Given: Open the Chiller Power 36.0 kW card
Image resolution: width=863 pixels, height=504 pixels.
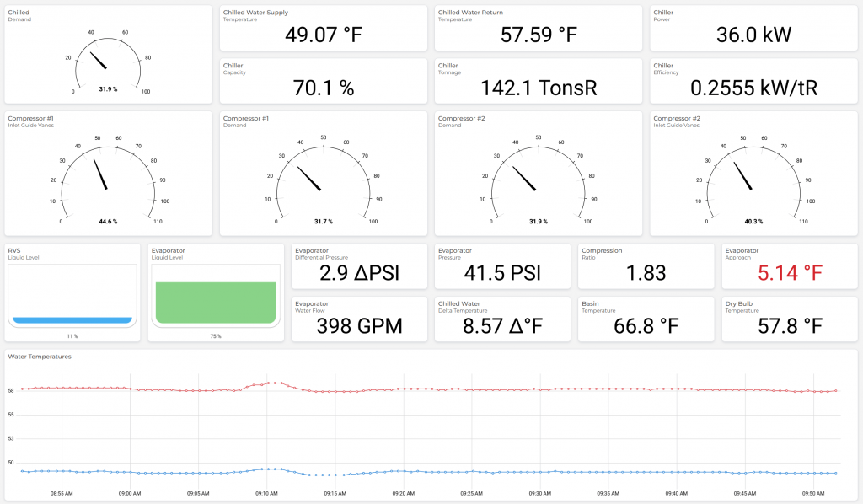Looking at the screenshot, I should point(753,35).
